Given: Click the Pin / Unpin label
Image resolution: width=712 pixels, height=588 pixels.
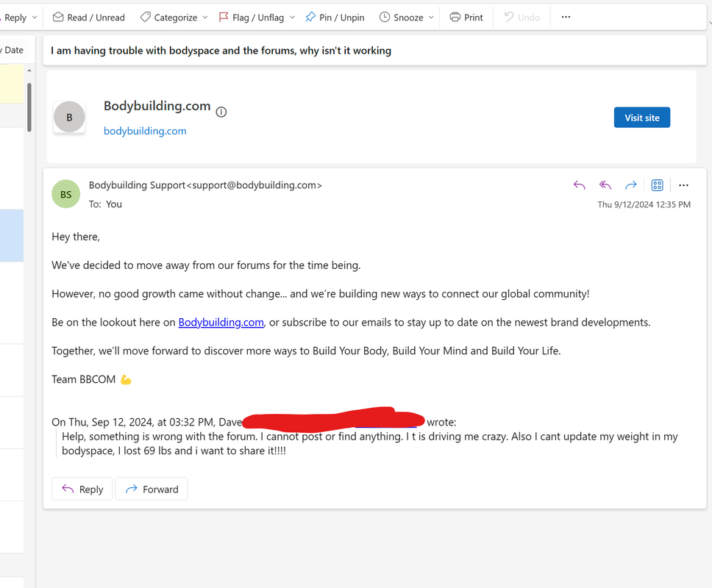Looking at the screenshot, I should [342, 18].
